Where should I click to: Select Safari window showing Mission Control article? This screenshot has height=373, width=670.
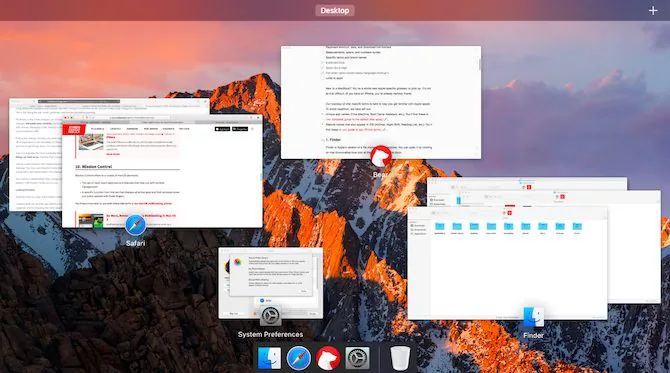[x=162, y=171]
